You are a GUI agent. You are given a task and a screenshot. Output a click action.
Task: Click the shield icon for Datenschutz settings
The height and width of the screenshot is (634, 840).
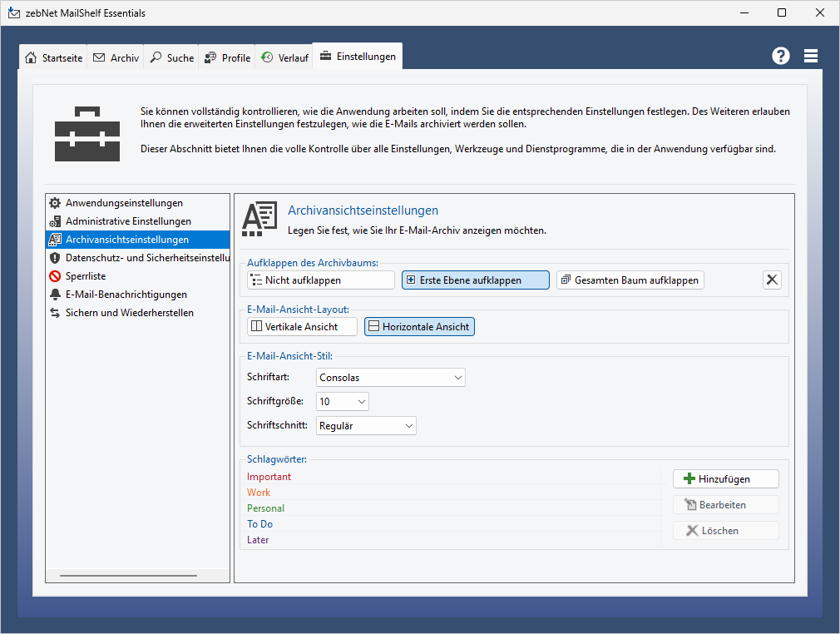[55, 258]
